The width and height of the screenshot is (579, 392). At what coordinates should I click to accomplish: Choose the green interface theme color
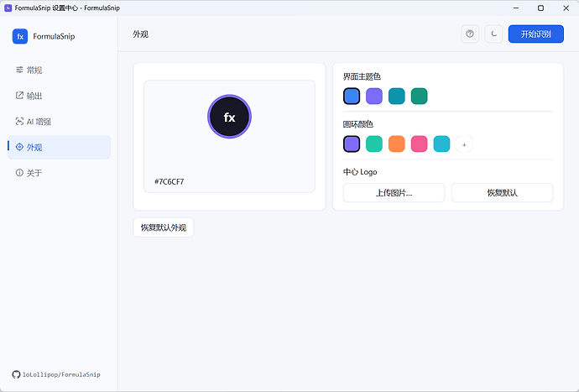(419, 96)
